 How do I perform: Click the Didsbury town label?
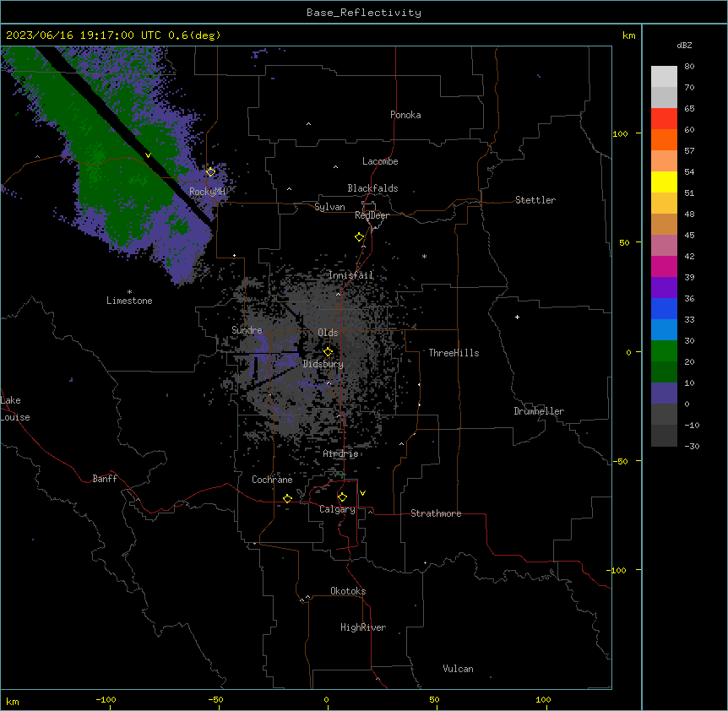[323, 364]
